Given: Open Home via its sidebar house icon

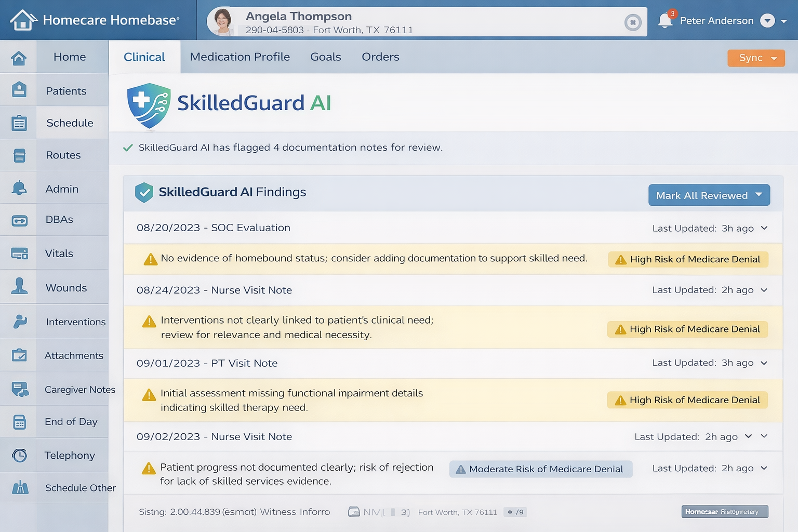Looking at the screenshot, I should 19,58.
